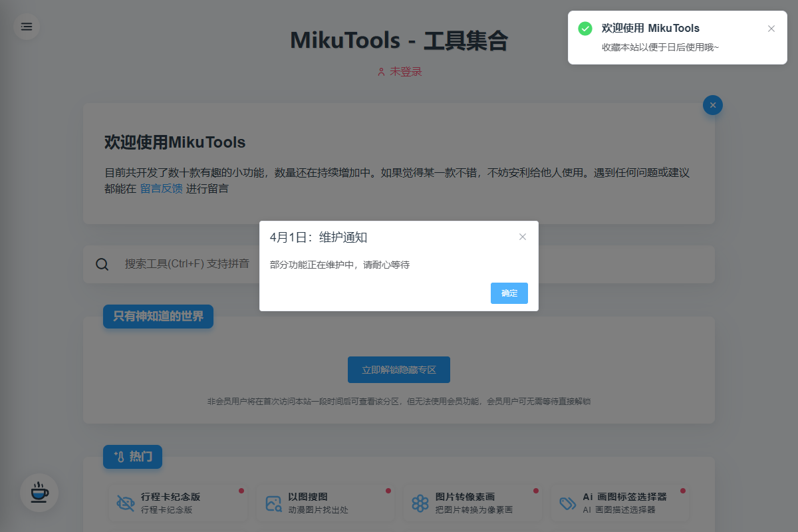Click the 确定 button
The image size is (798, 532).
[x=509, y=293]
